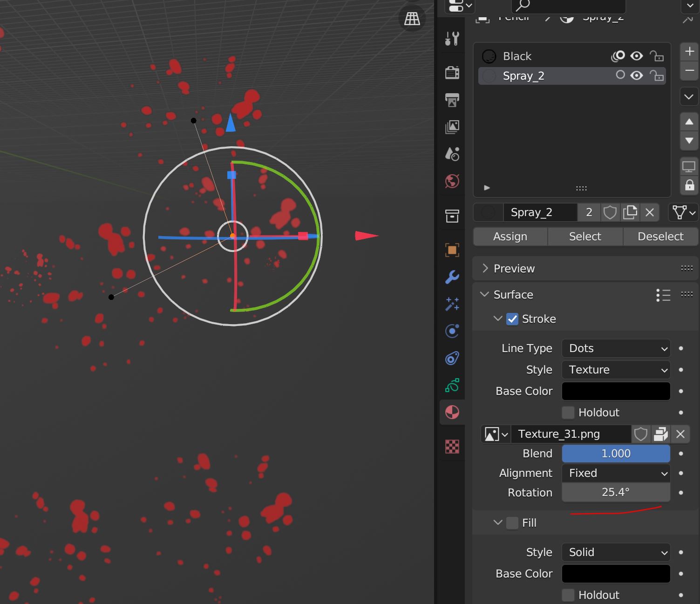
Task: Open the Material properties tab
Action: (452, 412)
